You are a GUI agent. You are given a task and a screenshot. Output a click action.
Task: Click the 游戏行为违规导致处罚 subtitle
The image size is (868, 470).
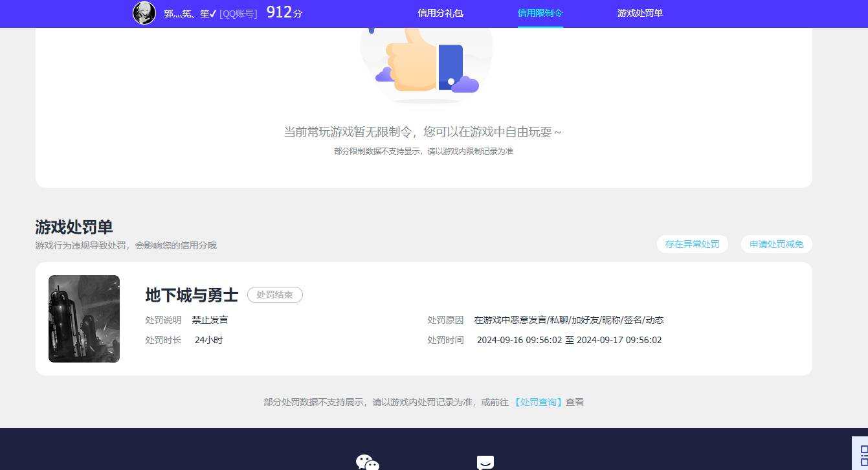tap(126, 245)
